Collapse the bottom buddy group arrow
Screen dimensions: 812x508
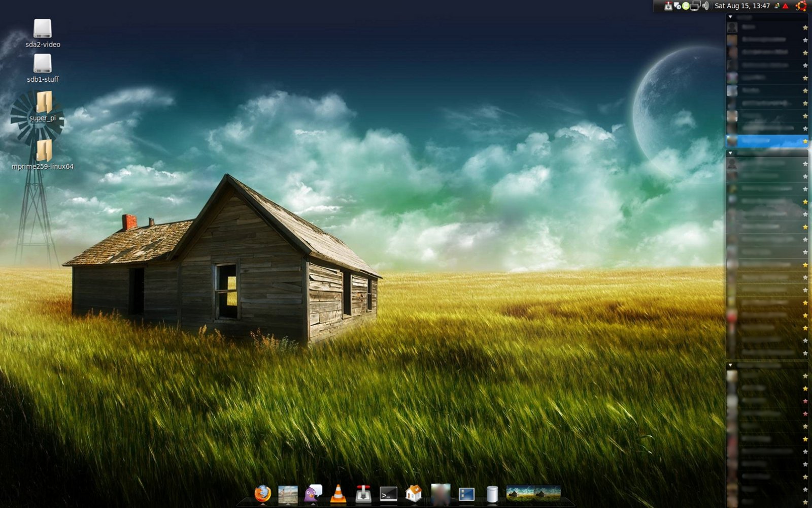coord(731,364)
